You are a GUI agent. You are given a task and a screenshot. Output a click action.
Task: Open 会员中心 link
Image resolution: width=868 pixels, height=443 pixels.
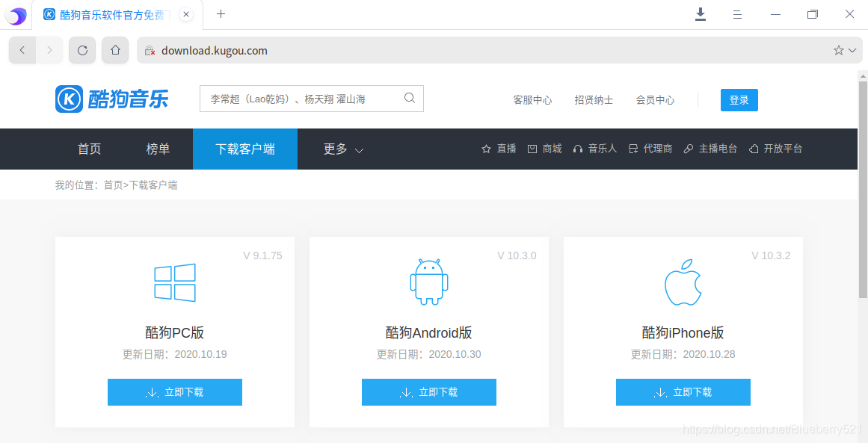(x=655, y=100)
